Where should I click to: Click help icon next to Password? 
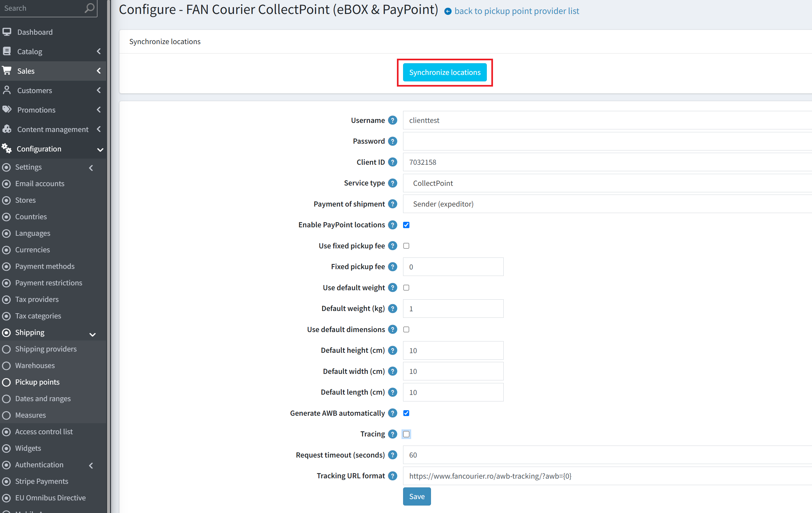click(392, 141)
